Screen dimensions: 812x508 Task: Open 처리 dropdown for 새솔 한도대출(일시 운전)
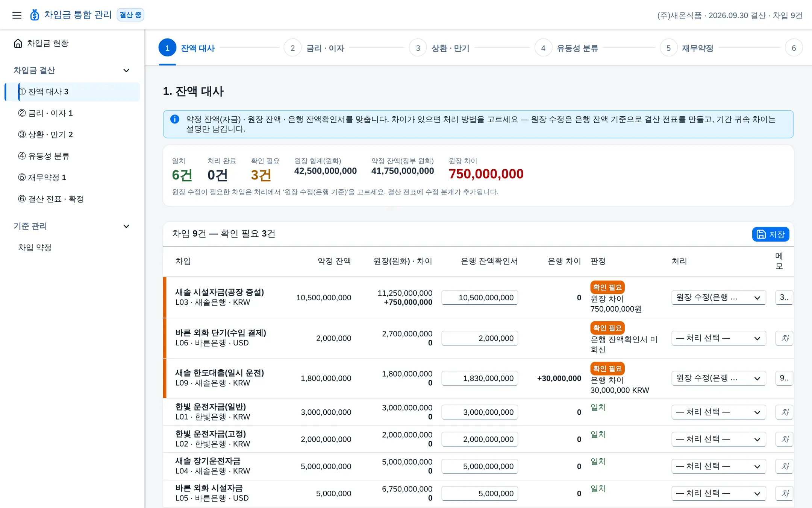pos(719,378)
